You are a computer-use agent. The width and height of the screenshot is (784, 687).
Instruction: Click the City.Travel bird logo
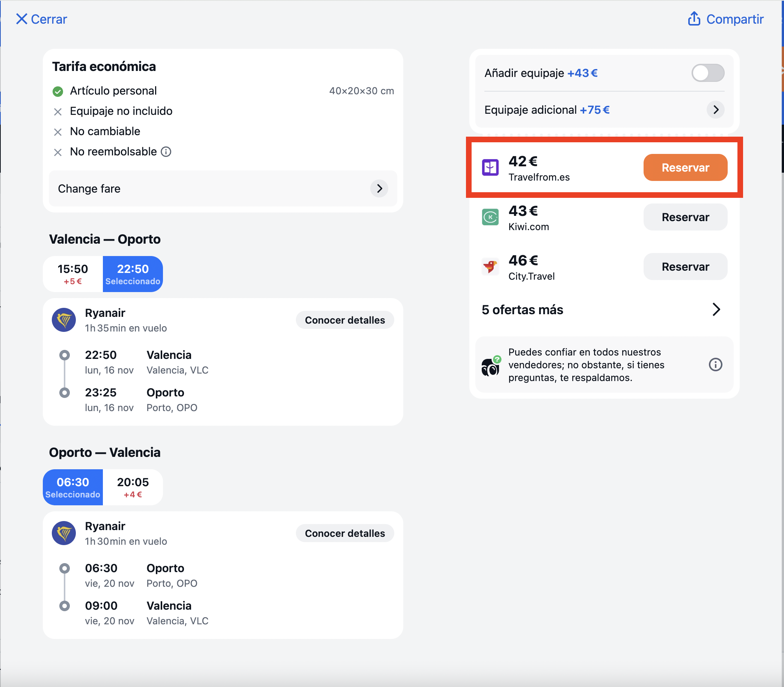point(490,267)
